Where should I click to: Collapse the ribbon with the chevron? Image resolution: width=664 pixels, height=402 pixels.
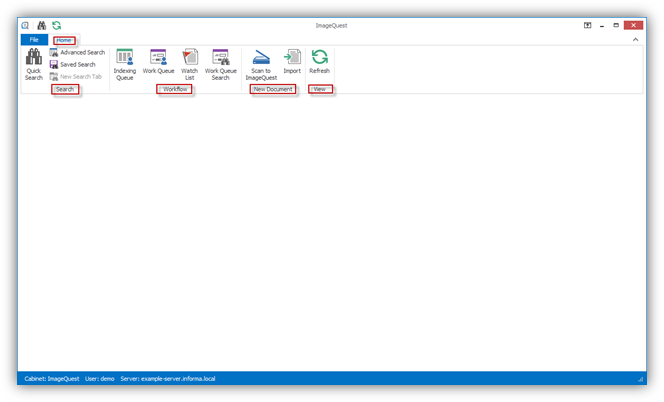pos(636,39)
